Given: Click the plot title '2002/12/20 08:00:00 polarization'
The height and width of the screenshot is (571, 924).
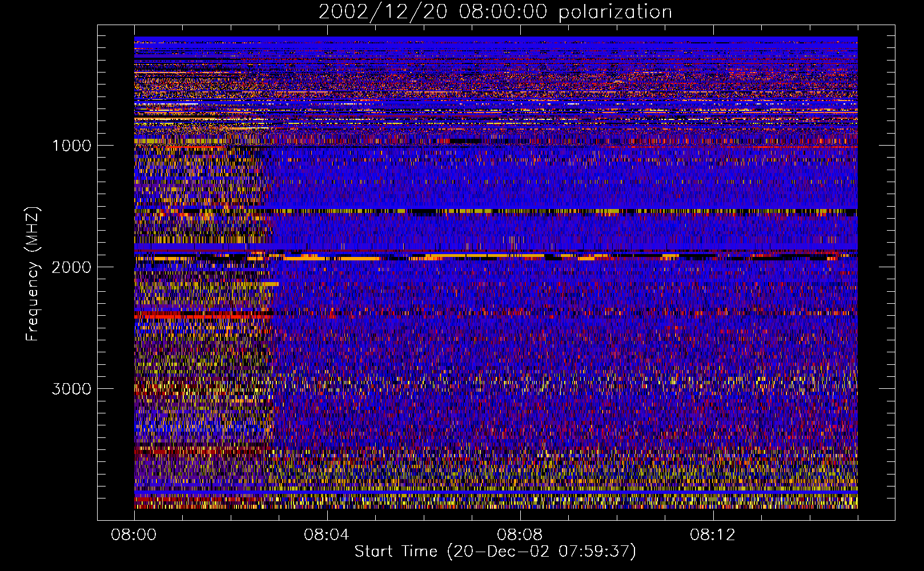Looking at the screenshot, I should click(495, 12).
